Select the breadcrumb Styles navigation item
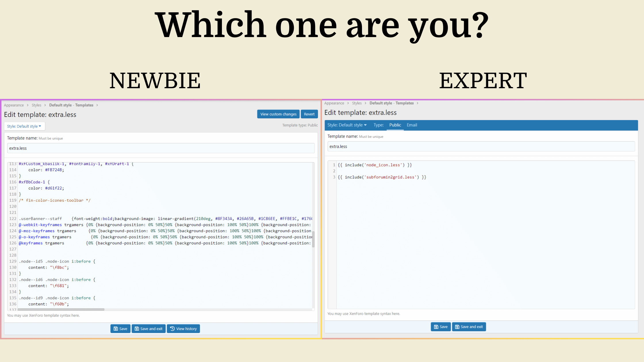 click(x=36, y=105)
